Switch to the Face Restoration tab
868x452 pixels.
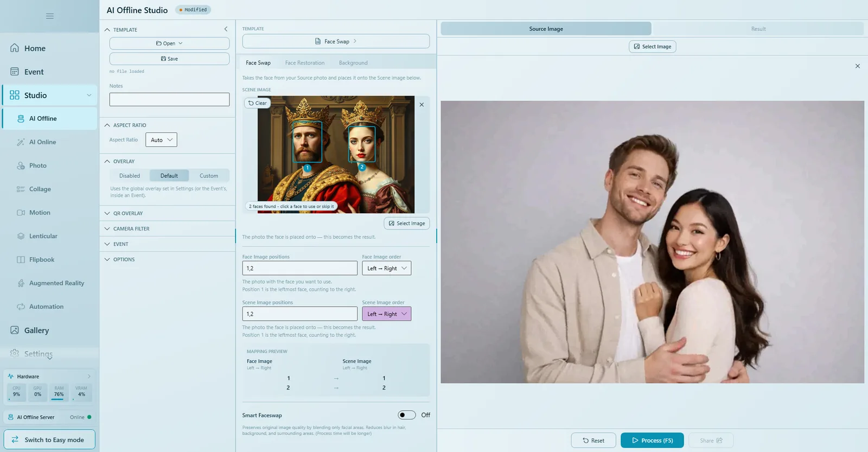pyautogui.click(x=305, y=63)
